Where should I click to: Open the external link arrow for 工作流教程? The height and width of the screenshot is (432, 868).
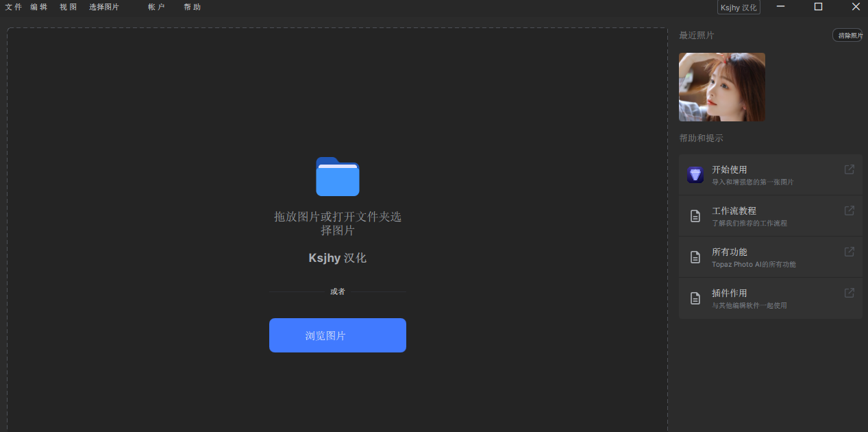[x=849, y=211]
